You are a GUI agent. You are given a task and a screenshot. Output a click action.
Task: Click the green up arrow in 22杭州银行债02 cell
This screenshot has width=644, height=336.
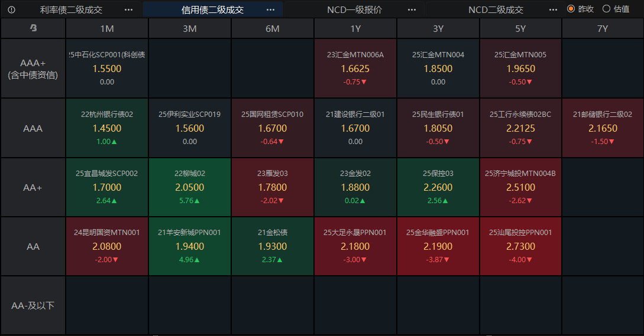(x=115, y=142)
